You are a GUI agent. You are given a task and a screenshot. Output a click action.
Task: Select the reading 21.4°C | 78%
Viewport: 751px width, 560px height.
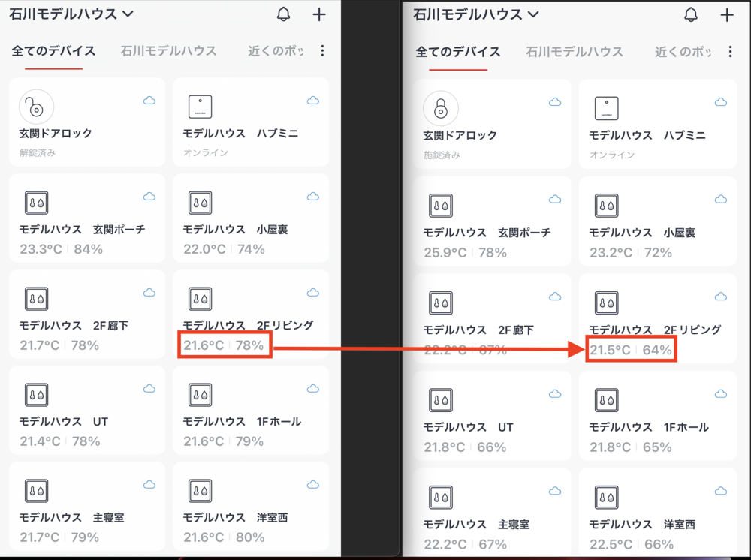tap(60, 441)
